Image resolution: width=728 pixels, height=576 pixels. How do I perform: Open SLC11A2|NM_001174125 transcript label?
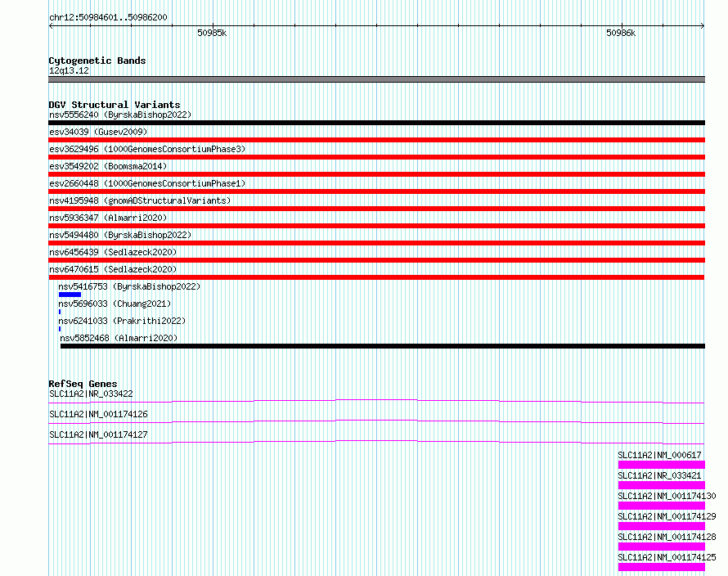667,557
